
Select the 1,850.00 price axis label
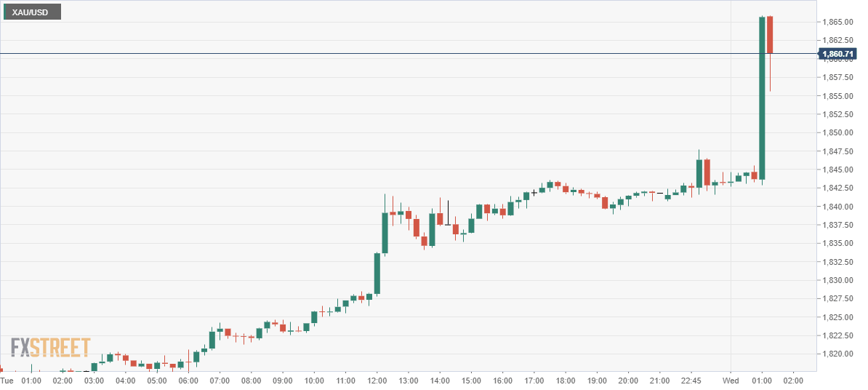click(836, 132)
